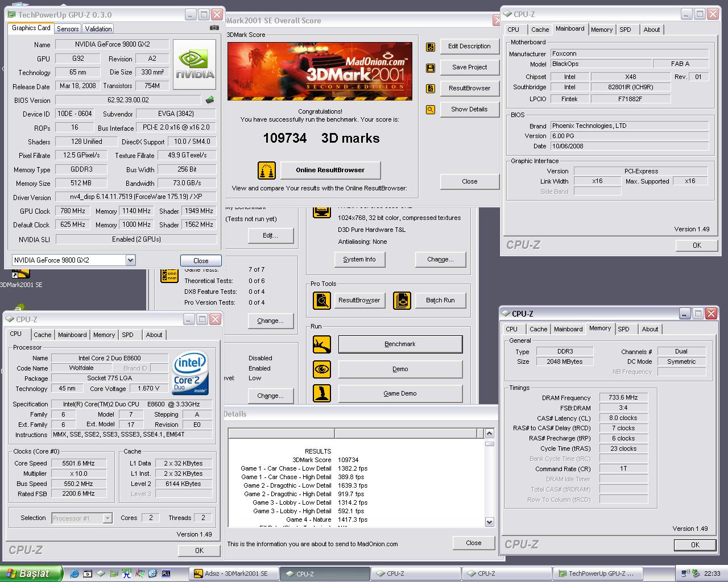
Task: Click the Details list scroll-up arrow
Action: (489, 434)
